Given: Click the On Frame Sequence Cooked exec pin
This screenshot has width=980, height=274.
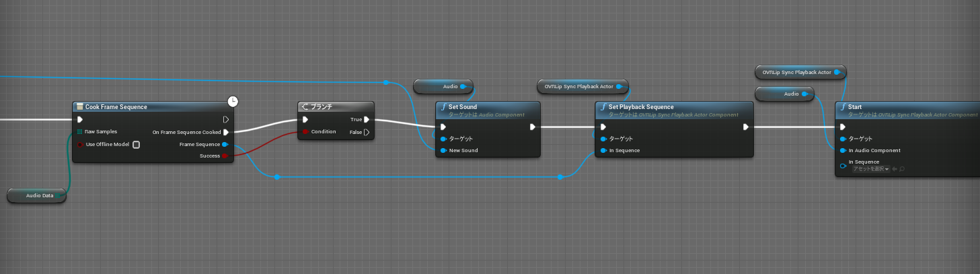Looking at the screenshot, I should 226,132.
